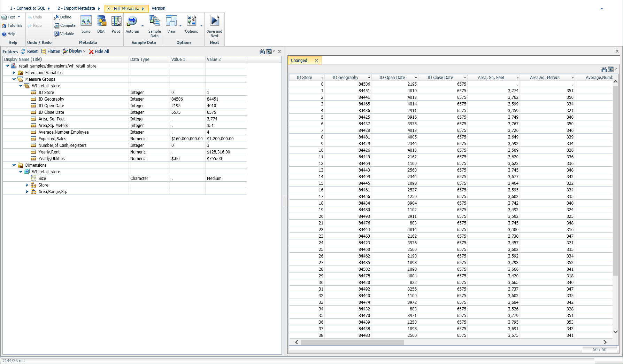Image resolution: width=623 pixels, height=364 pixels.
Task: Click Hide All
Action: [x=99, y=51]
